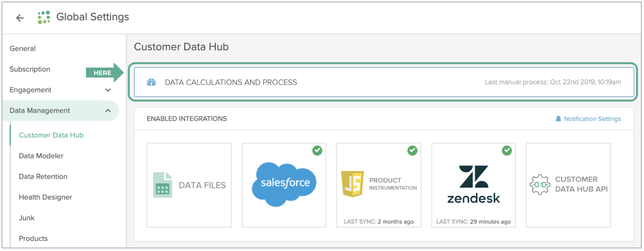Click Last Sync 29 minutes ago text
The height and width of the screenshot is (251, 644).
[x=473, y=222]
